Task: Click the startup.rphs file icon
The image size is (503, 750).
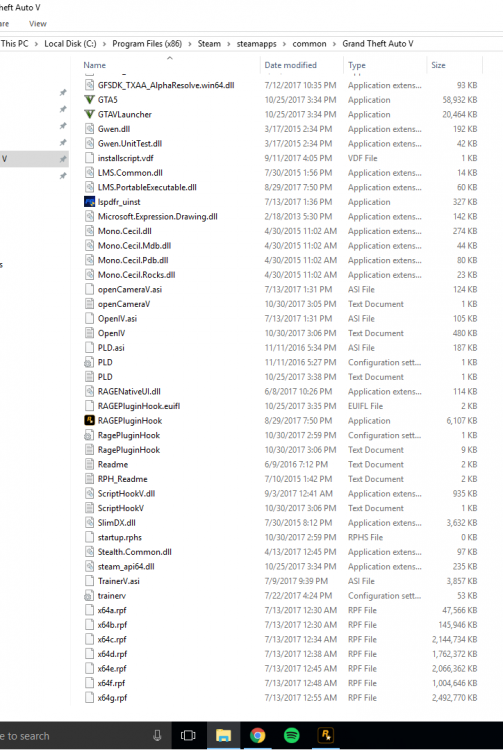Action: click(x=89, y=537)
